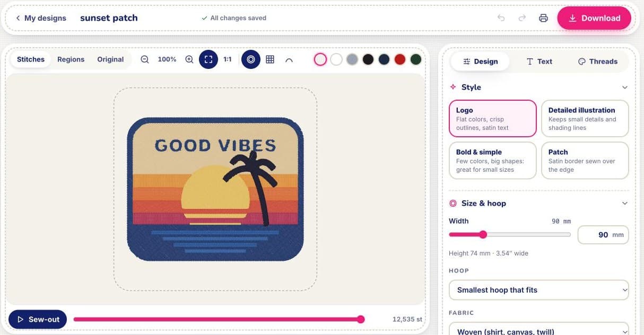Click the print icon
This screenshot has height=335, width=644.
pyautogui.click(x=543, y=18)
